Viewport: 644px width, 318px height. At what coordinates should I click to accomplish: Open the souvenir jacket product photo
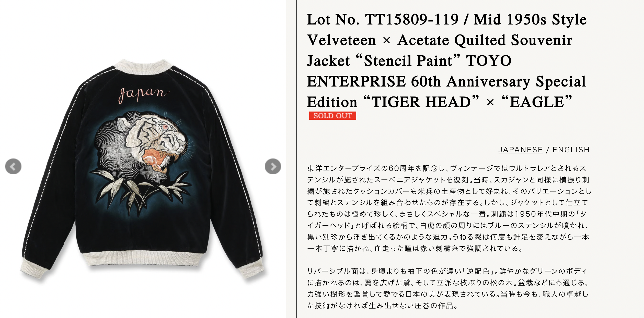[143, 168]
